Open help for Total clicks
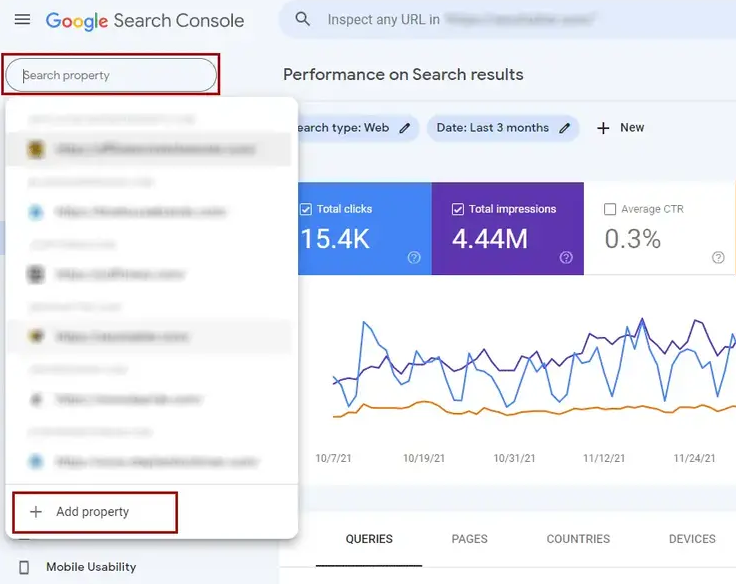This screenshot has width=736, height=584. pyautogui.click(x=414, y=257)
